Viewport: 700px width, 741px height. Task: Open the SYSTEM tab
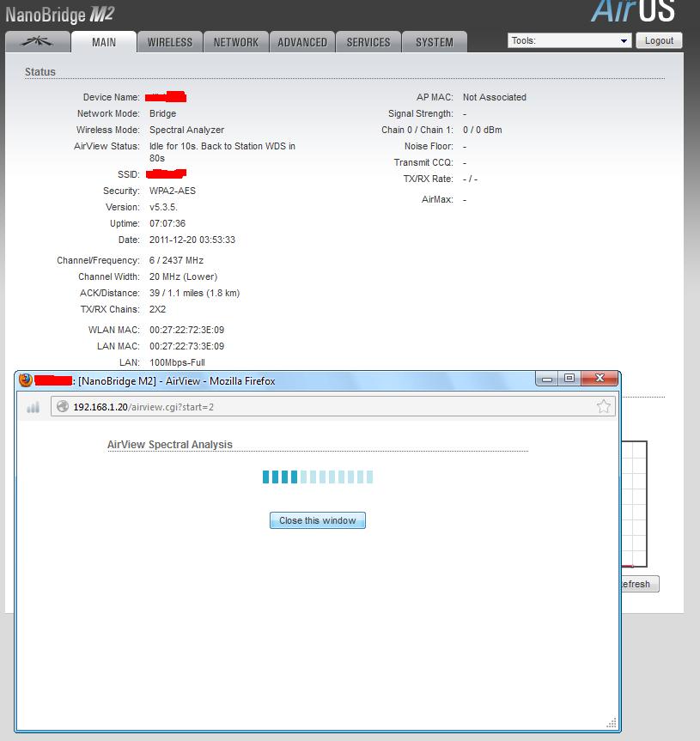pyautogui.click(x=435, y=42)
